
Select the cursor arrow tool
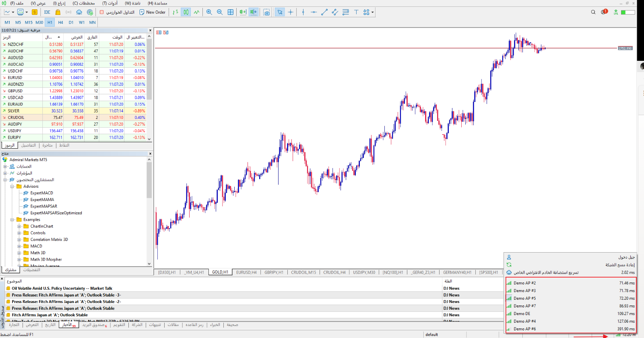pos(280,12)
